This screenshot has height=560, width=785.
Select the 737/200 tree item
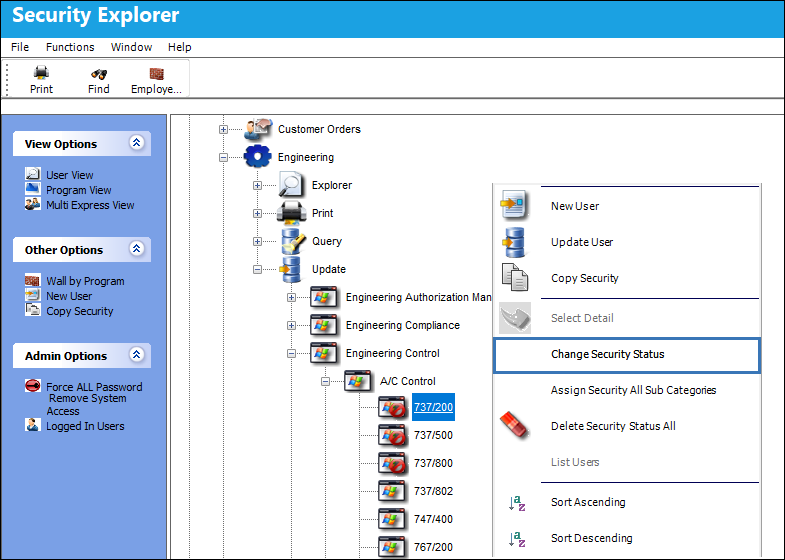click(x=434, y=407)
